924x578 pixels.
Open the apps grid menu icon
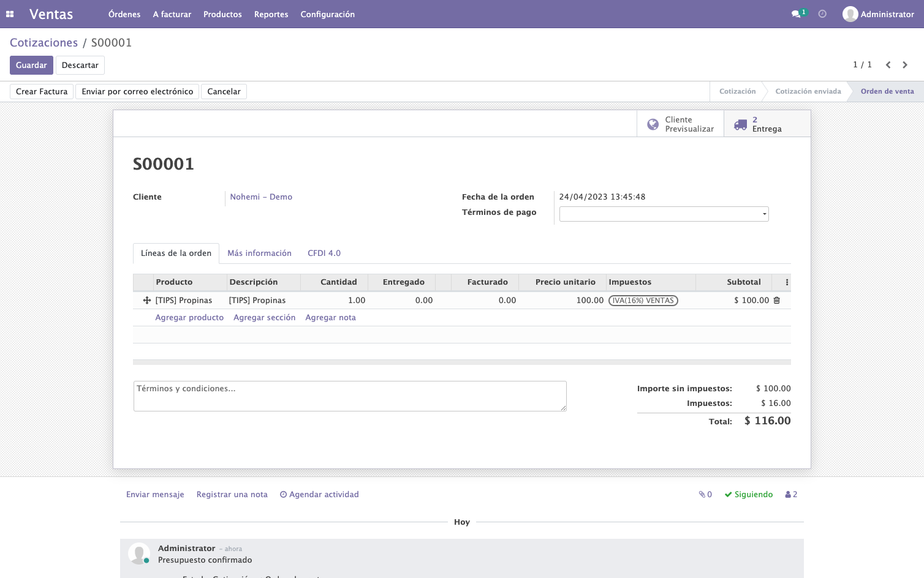tap(10, 14)
